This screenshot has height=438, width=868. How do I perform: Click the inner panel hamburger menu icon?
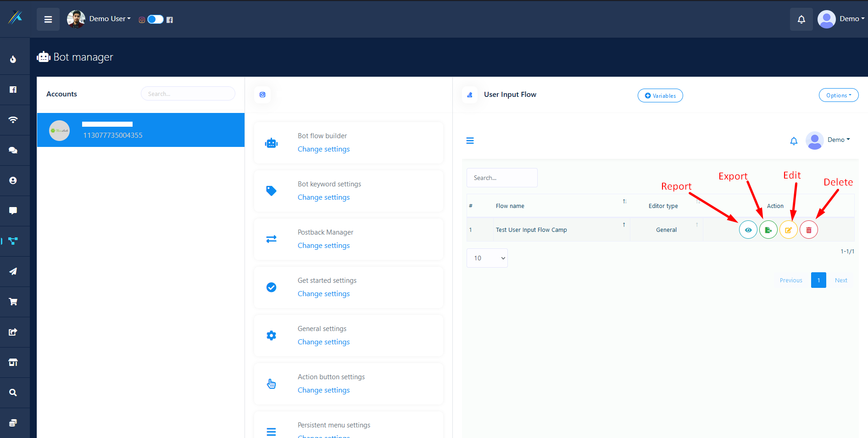coord(470,140)
